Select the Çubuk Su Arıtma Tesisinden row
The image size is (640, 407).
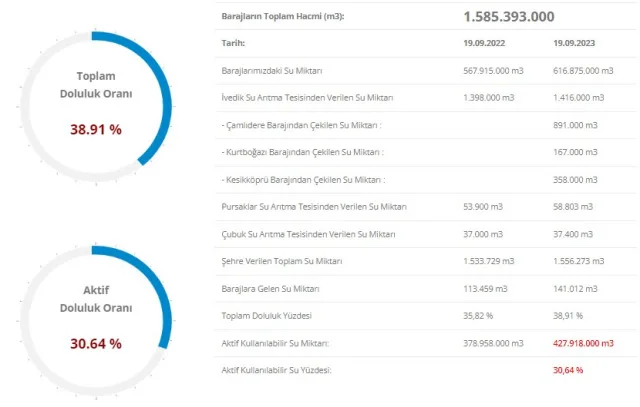(426, 234)
